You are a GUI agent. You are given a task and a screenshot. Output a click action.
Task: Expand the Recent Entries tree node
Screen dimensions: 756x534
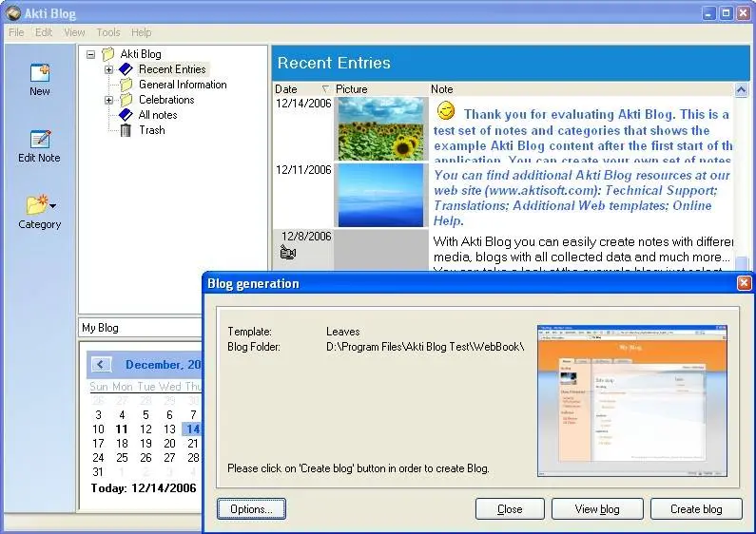109,69
